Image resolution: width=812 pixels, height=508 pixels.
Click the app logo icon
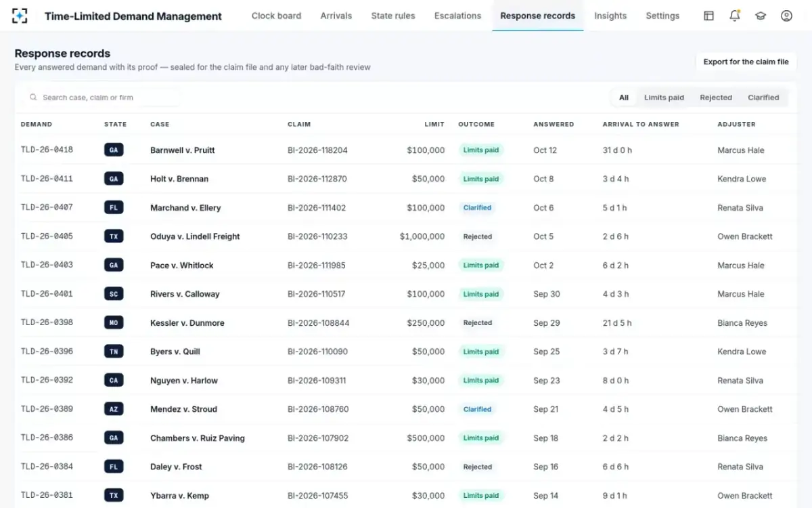click(20, 16)
